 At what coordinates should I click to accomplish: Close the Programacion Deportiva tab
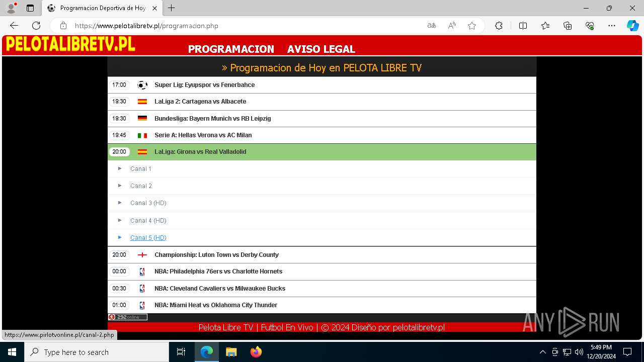click(154, 8)
